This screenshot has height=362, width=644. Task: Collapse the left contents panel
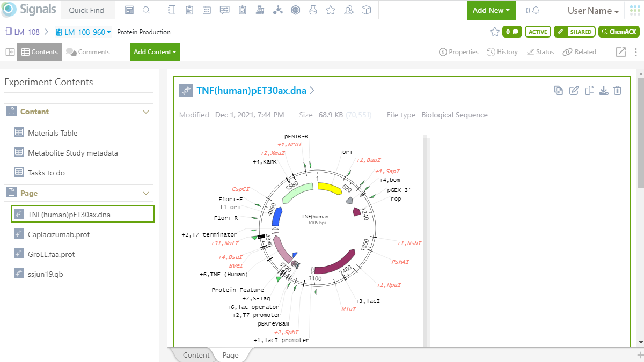[10, 52]
